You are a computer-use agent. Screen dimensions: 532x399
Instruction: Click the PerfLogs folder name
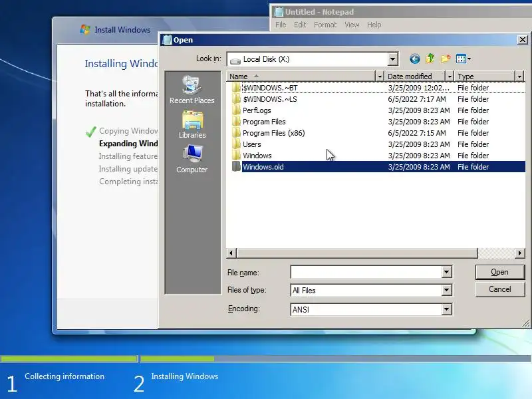click(x=257, y=110)
